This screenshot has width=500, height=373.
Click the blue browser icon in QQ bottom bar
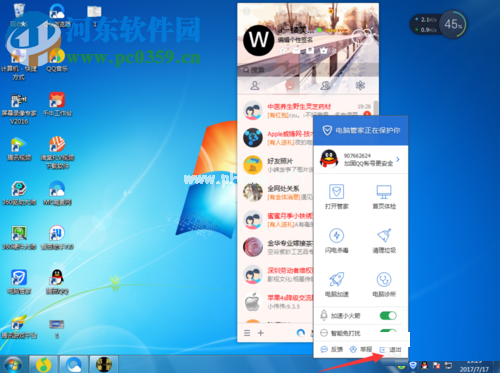point(301,333)
